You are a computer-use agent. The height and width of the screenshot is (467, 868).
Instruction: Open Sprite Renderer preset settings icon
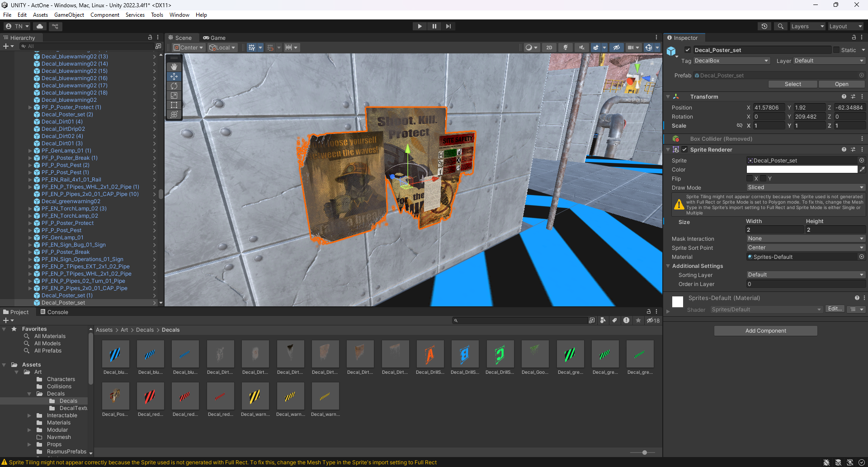853,149
